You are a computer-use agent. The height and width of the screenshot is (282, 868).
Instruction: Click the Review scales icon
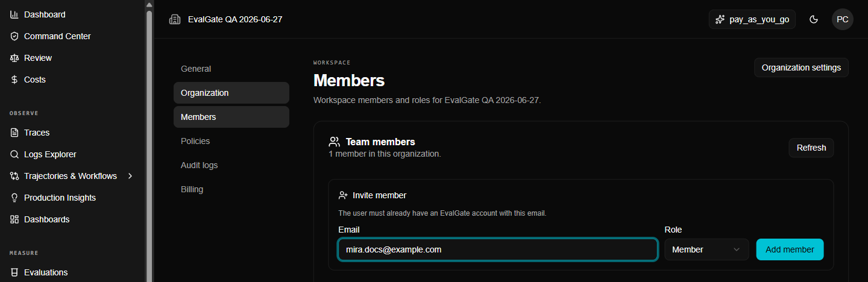[x=14, y=58]
